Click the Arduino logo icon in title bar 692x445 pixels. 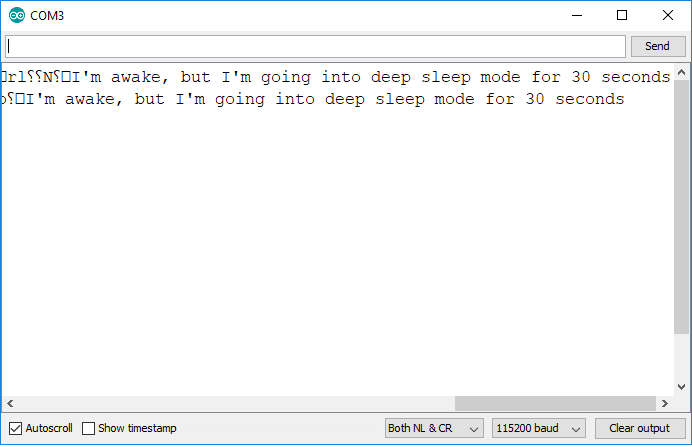pyautogui.click(x=14, y=15)
